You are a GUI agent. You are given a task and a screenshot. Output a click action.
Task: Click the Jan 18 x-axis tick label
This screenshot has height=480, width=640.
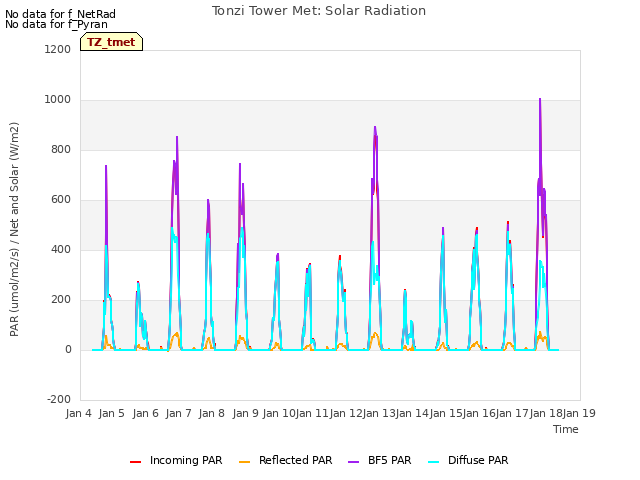tap(546, 413)
